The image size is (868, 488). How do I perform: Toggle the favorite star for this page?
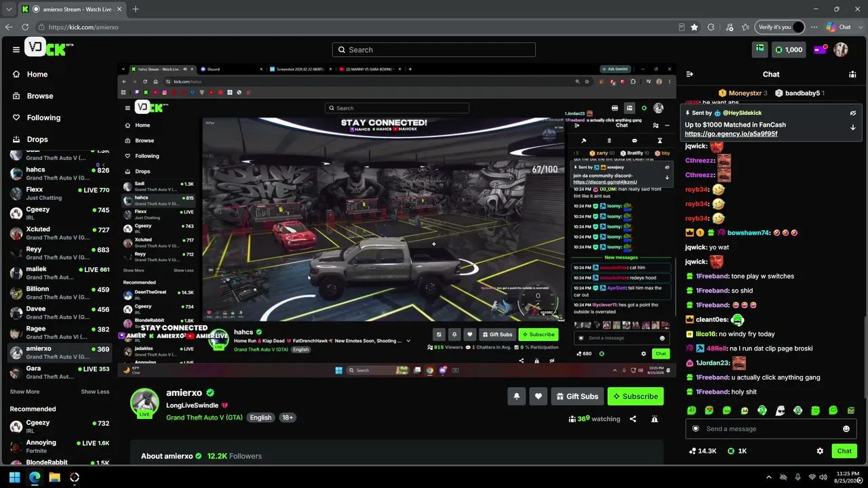[x=694, y=27]
